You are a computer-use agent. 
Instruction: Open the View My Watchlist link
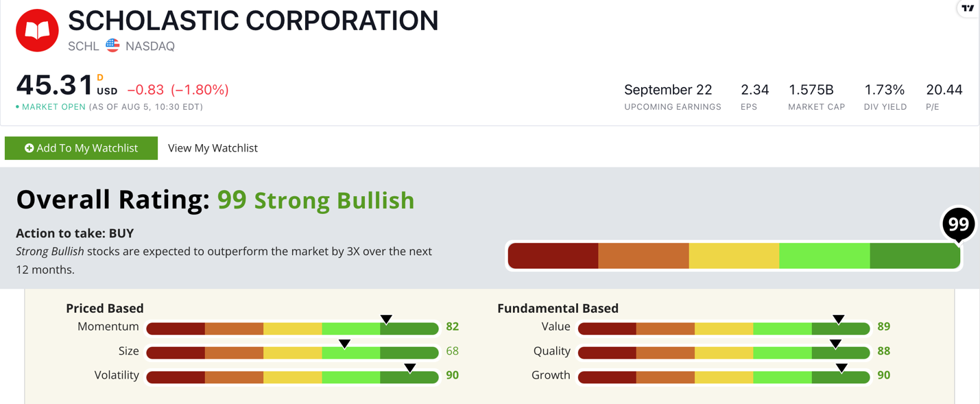tap(213, 148)
